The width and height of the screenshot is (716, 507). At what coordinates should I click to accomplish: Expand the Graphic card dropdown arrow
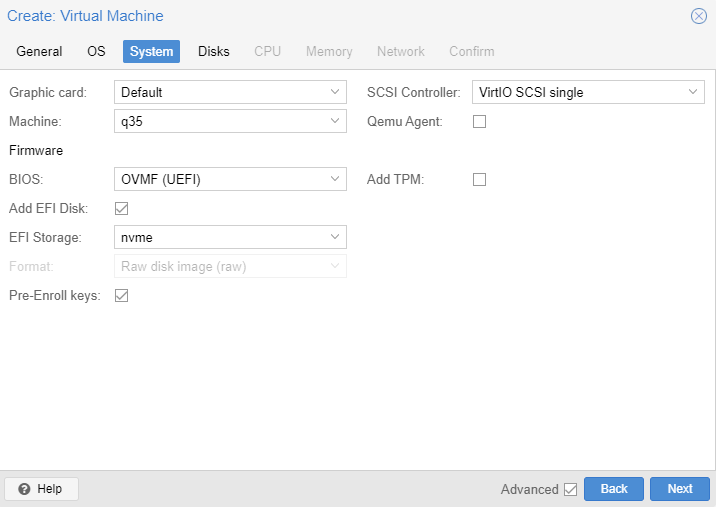point(335,92)
